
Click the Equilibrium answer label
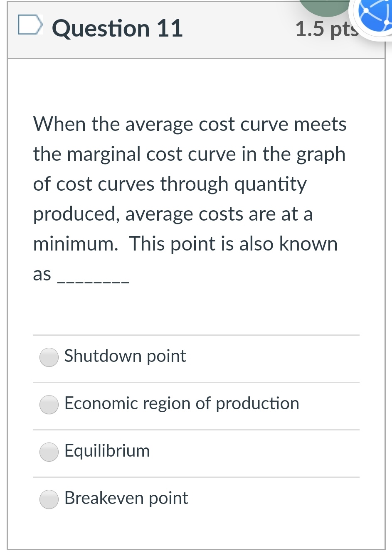[107, 451]
